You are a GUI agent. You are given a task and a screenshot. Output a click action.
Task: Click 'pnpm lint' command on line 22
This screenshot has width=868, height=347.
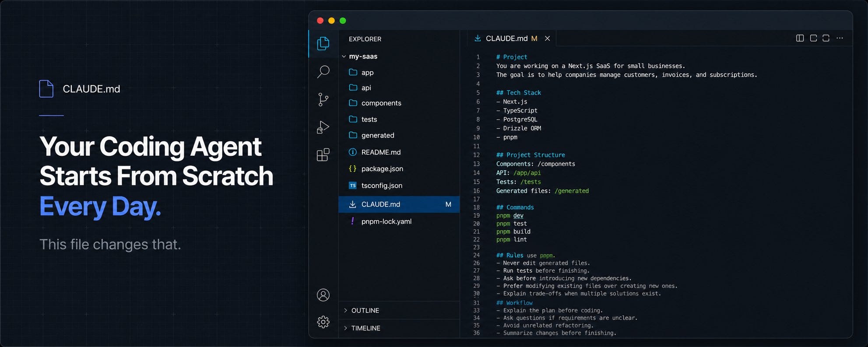click(511, 239)
